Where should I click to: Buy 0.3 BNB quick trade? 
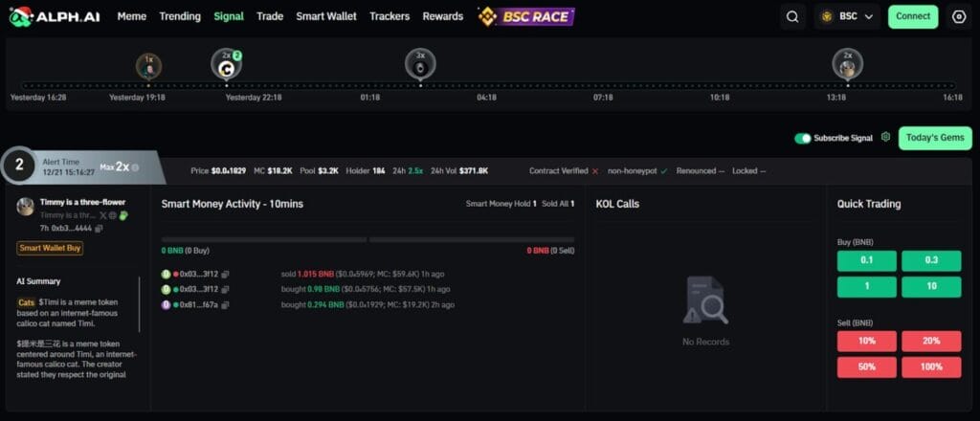point(931,261)
